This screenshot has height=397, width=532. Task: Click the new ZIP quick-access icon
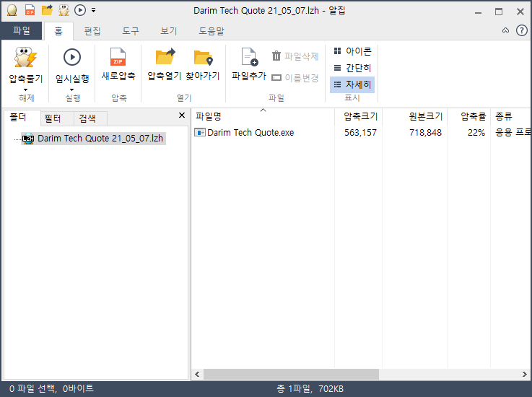30,11
